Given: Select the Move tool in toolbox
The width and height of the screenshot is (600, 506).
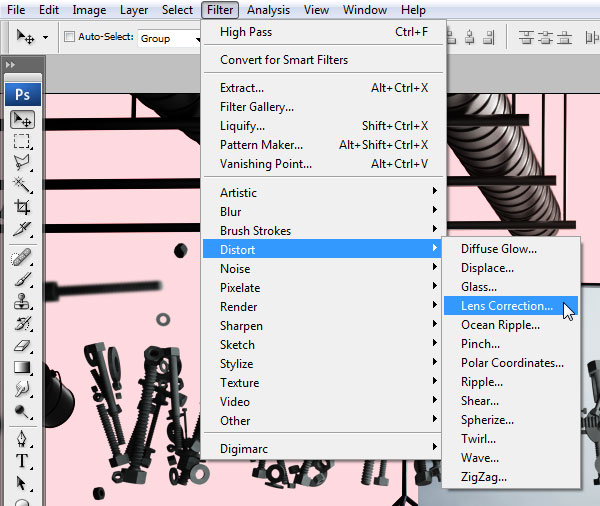Looking at the screenshot, I should [x=23, y=120].
